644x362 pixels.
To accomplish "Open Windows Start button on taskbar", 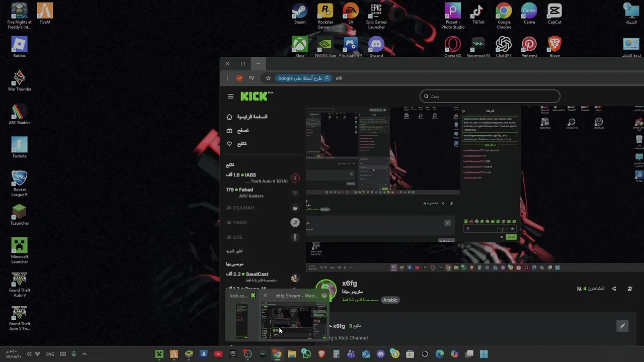I will click(x=484, y=354).
